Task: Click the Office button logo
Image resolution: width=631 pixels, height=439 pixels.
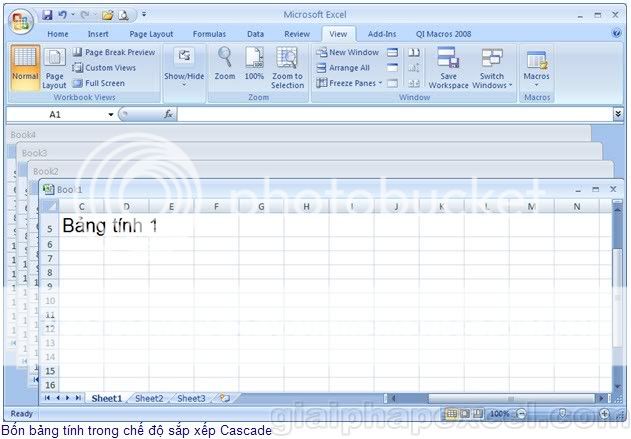Action: 20,19
